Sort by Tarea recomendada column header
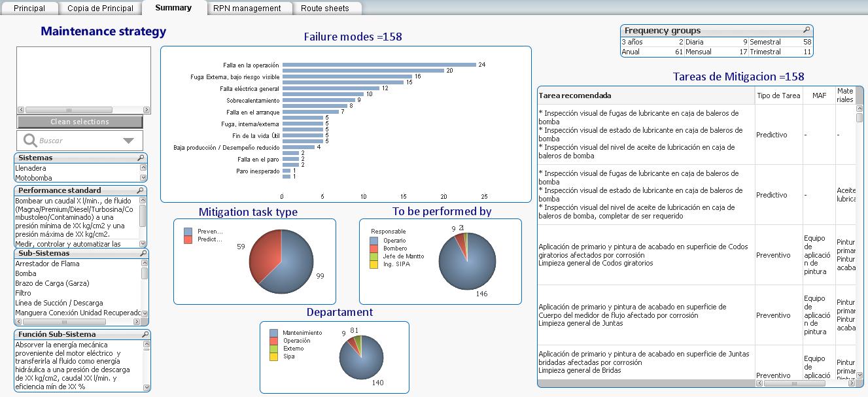This screenshot has width=868, height=397. point(575,95)
